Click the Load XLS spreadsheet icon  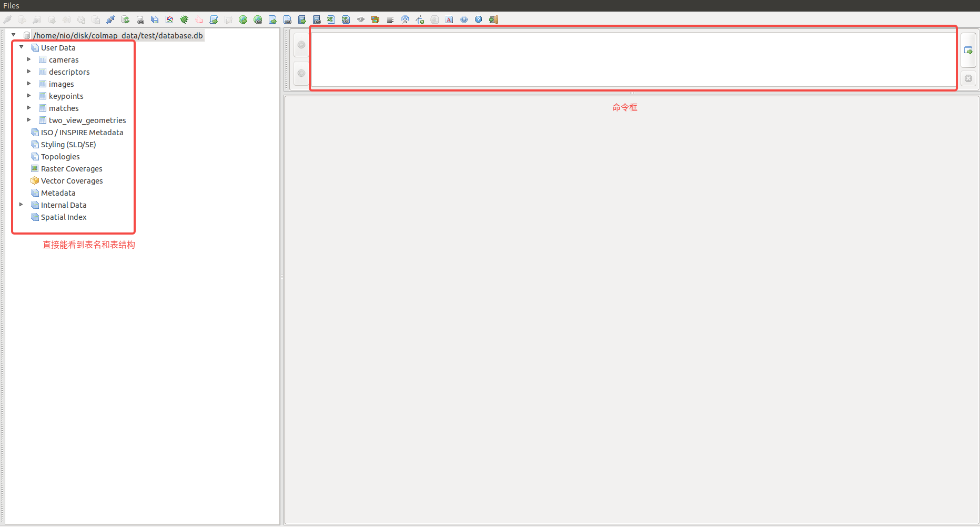(331, 19)
